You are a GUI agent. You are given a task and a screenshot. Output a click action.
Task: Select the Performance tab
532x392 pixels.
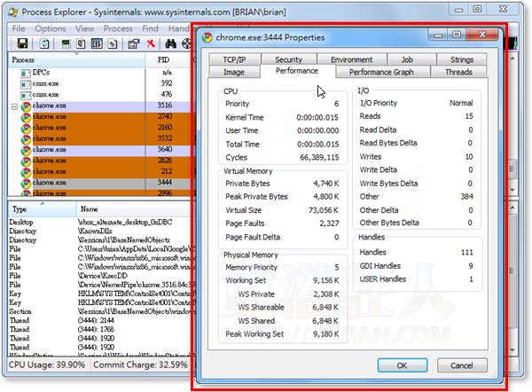click(297, 71)
